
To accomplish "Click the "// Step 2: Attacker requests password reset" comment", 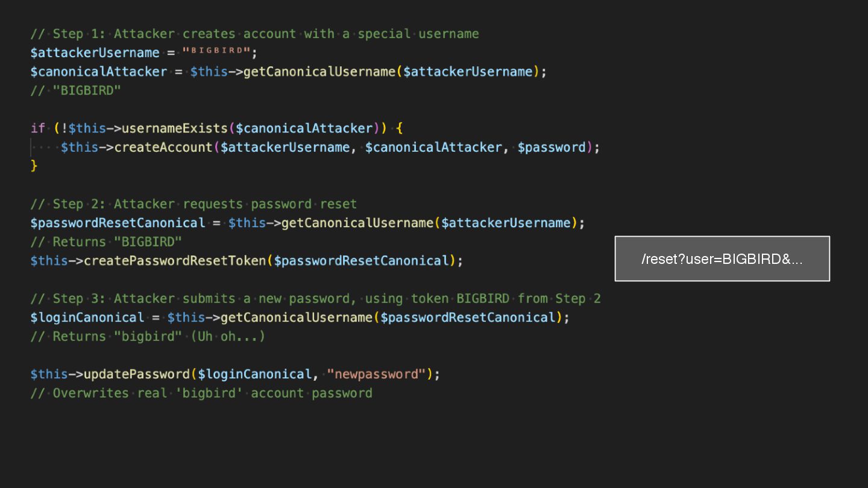I will (x=193, y=204).
